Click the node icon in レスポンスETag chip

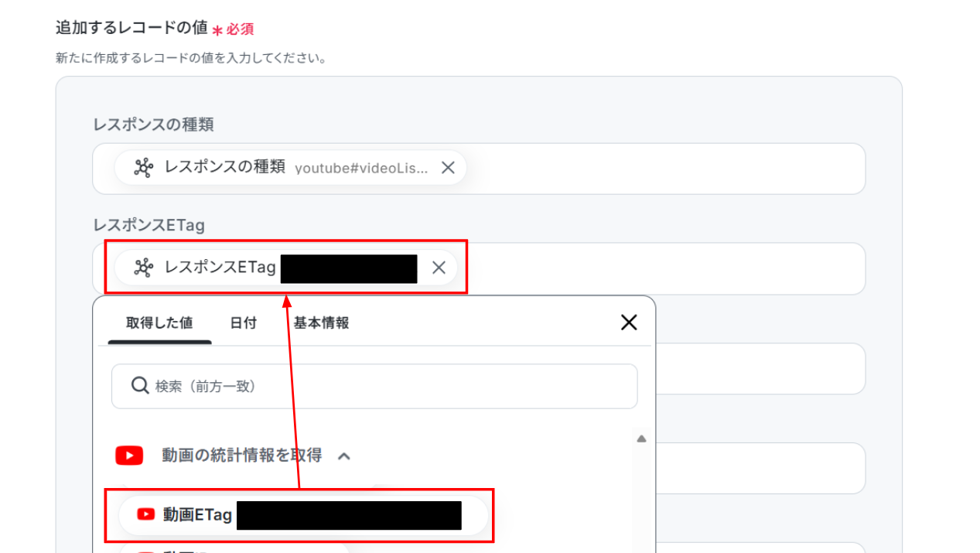pyautogui.click(x=143, y=268)
